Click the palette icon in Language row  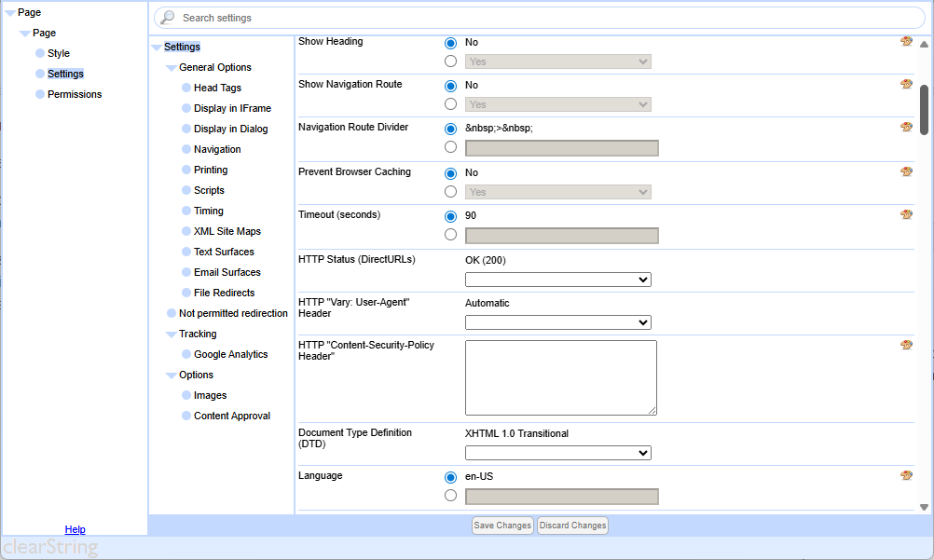(906, 476)
